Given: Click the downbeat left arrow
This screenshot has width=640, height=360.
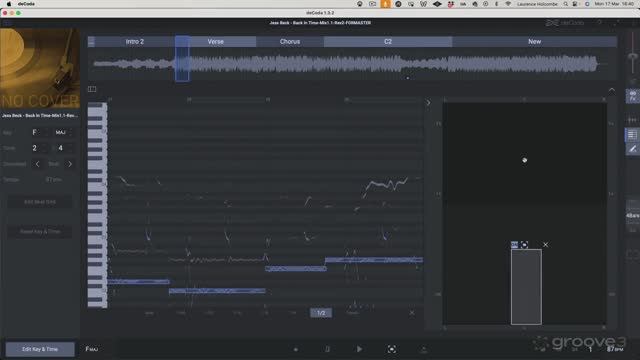Looking at the screenshot, I should pos(38,164).
